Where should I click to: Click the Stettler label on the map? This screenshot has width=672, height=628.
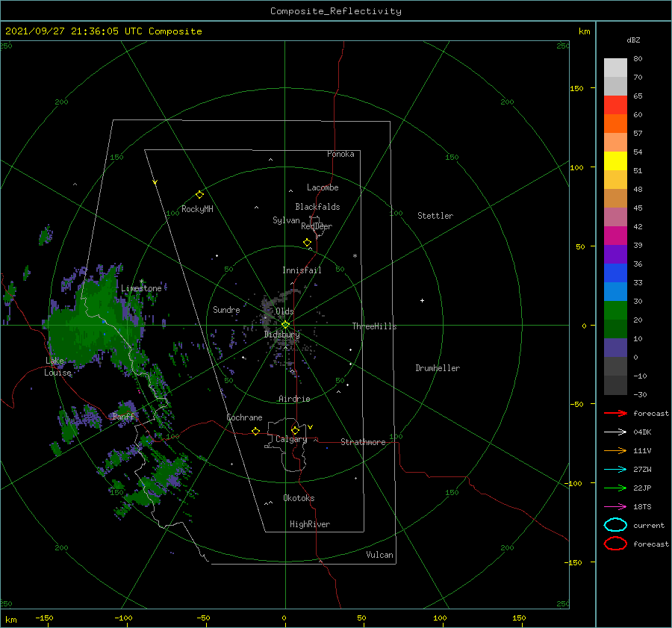435,216
